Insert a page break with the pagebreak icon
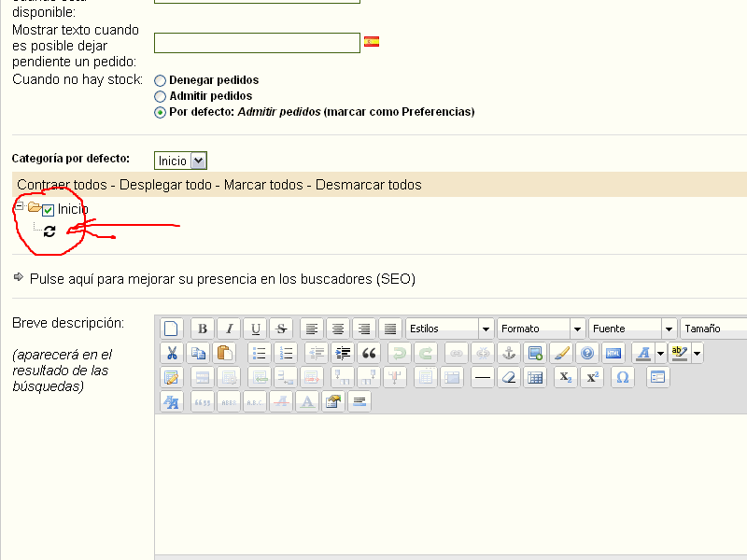Image resolution: width=747 pixels, height=560 pixels. [x=359, y=402]
